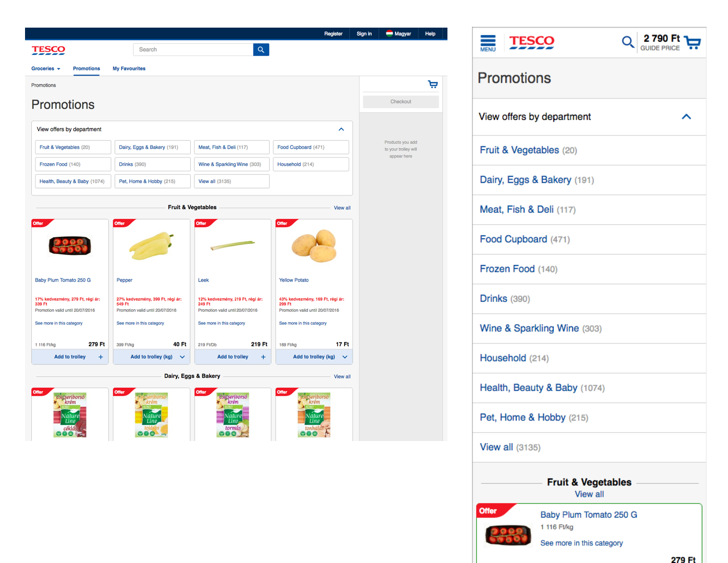
Task: Open Meat, Fish & Deli (117) in mobile list
Action: coord(589,210)
